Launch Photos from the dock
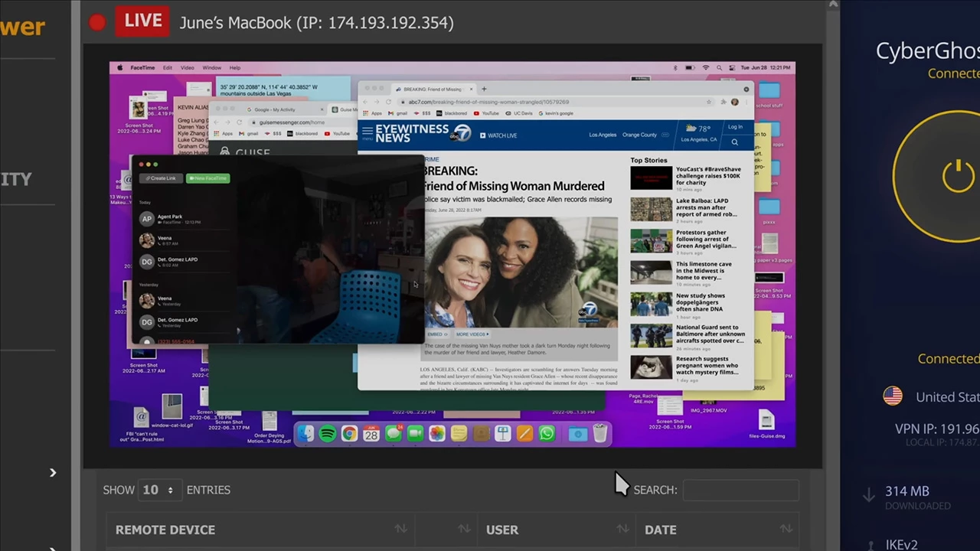The image size is (980, 551). coord(436,434)
